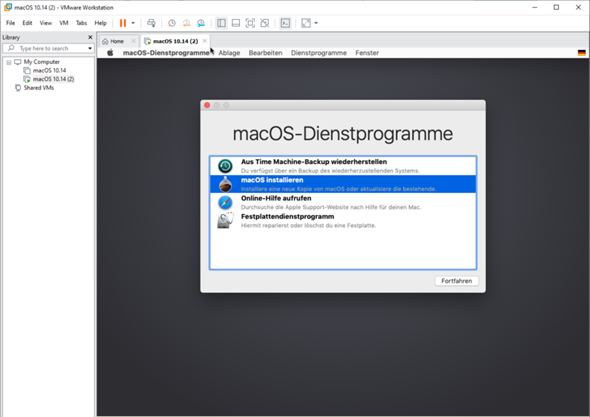Open the Fenster menu
This screenshot has width=590, height=417.
click(367, 53)
